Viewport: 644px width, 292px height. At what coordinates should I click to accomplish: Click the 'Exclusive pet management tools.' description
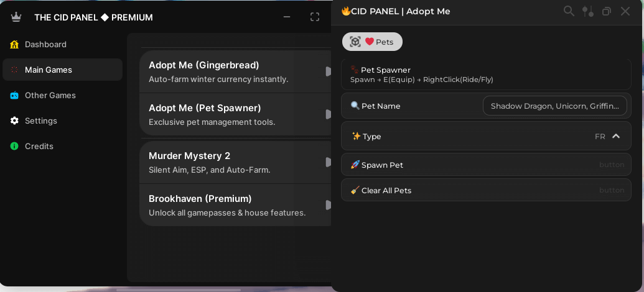[x=212, y=122]
